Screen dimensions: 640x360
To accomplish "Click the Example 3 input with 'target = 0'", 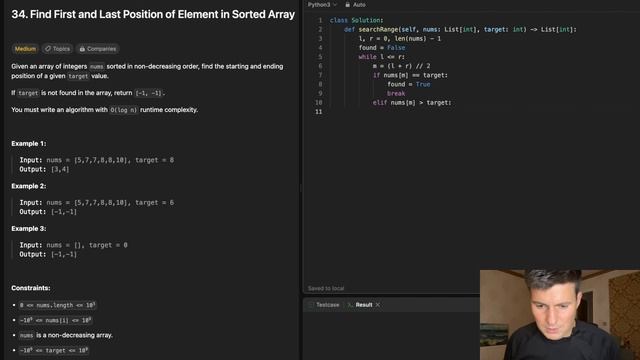I will (x=73, y=245).
